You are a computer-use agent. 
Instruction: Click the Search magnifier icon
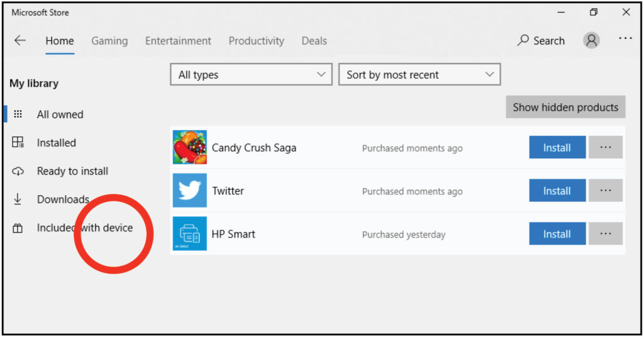(x=523, y=40)
